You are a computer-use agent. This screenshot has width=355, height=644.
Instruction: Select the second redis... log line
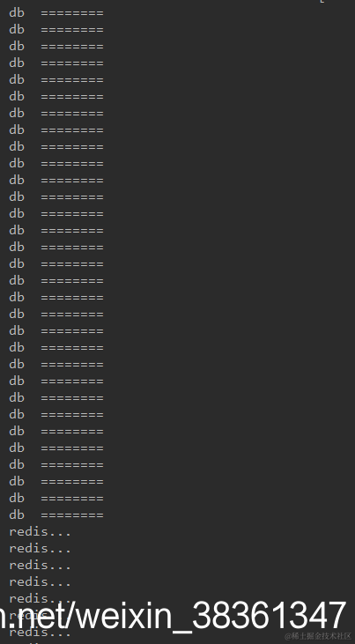[40, 549]
